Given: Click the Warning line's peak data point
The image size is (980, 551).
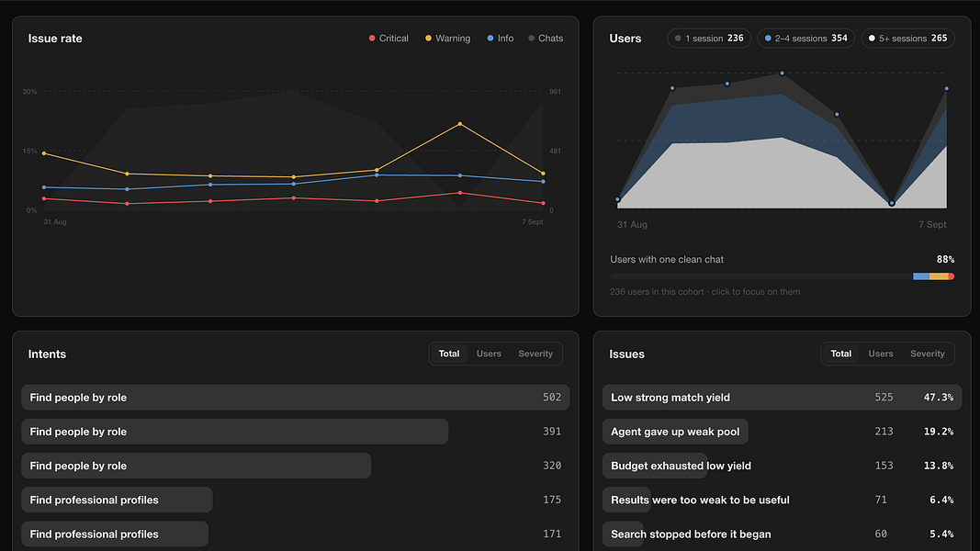Looking at the screenshot, I should (x=460, y=124).
